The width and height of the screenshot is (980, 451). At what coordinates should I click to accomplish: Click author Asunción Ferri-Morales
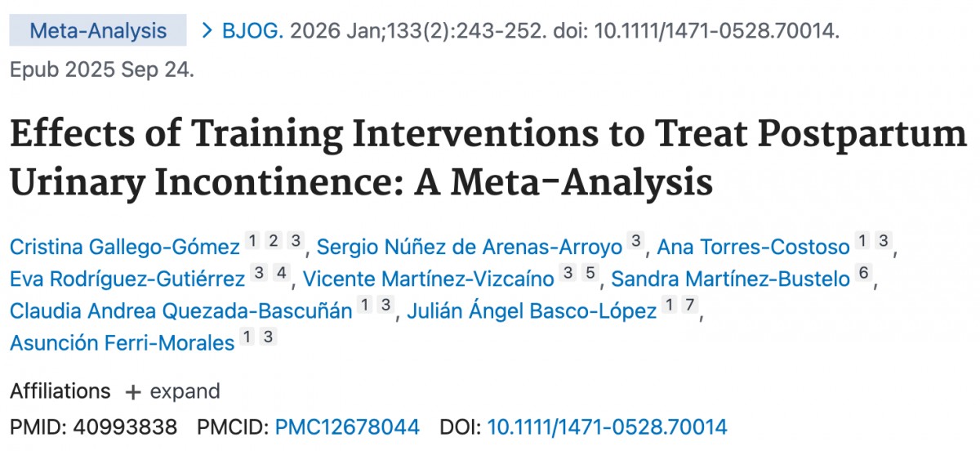pyautogui.click(x=122, y=342)
